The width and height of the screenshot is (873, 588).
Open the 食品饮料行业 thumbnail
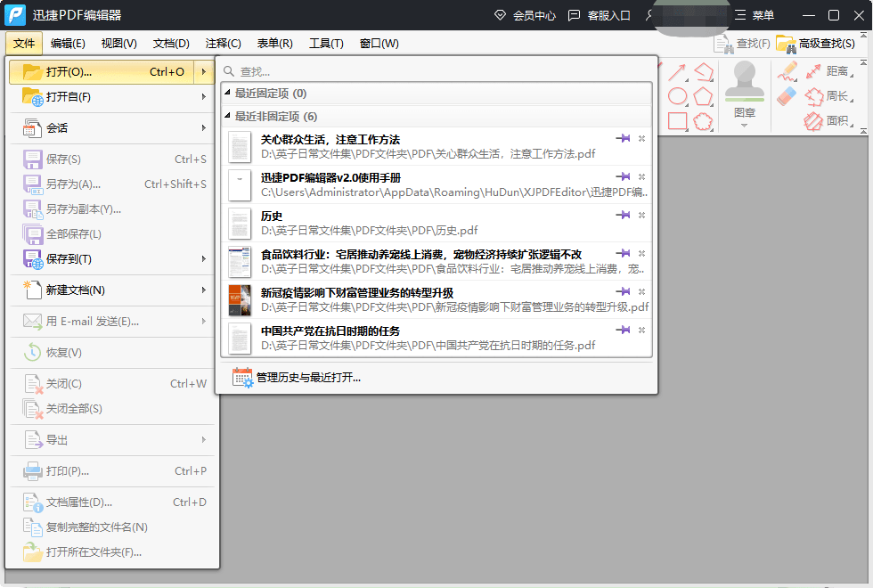(x=240, y=262)
